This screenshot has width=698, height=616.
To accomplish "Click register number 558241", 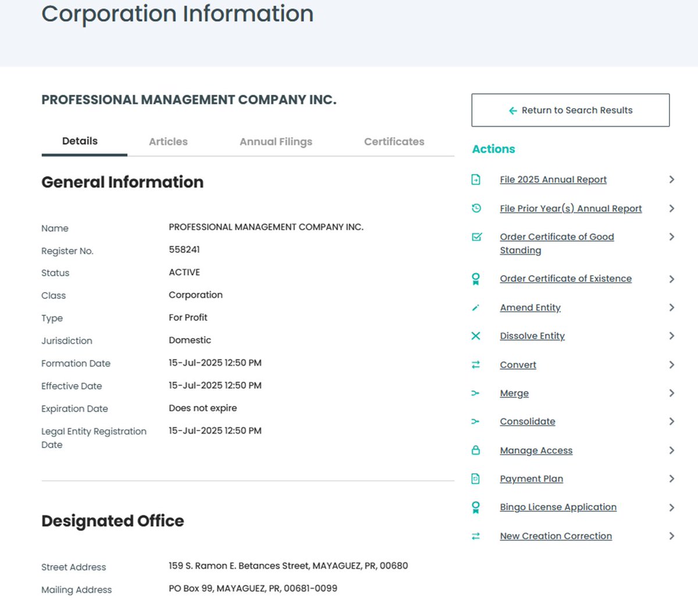I will [x=184, y=250].
